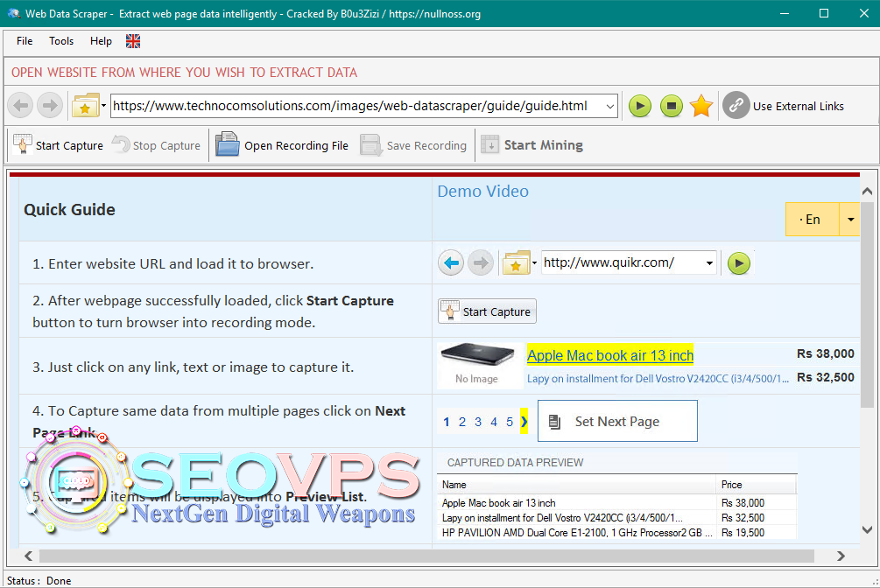Screen dimensions: 880x588
Task: Click Stop Capture in toolbar
Action: coord(156,145)
